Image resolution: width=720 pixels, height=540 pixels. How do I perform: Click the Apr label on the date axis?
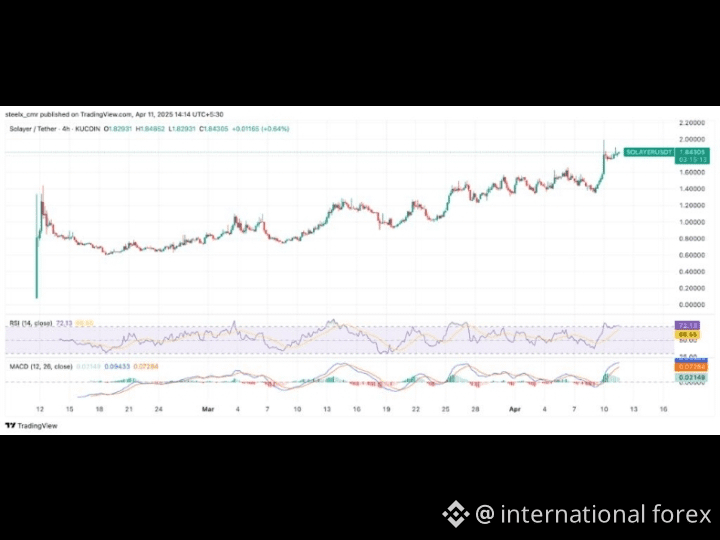[515, 409]
